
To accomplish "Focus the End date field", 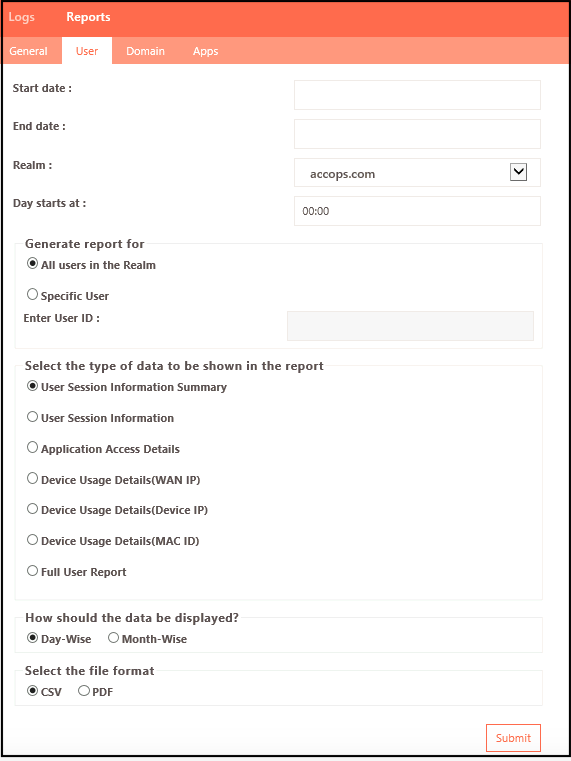I will pyautogui.click(x=417, y=134).
